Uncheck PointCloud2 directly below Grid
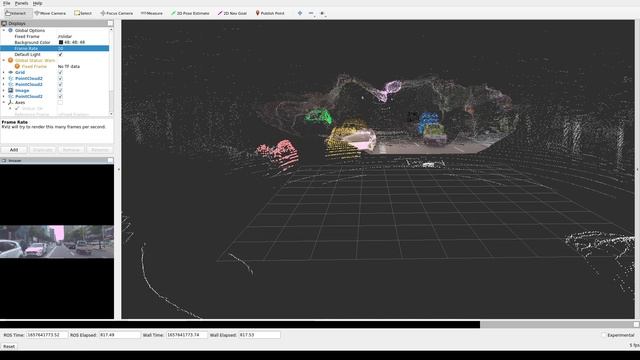 (60, 78)
